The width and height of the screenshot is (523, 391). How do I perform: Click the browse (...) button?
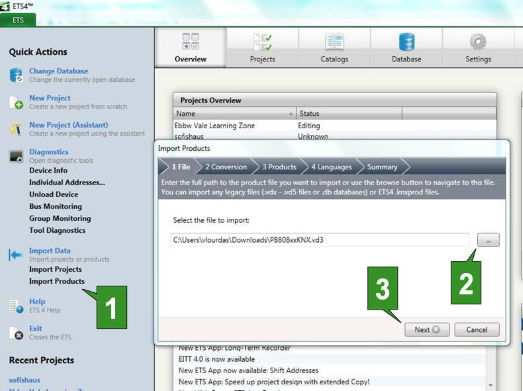[x=488, y=240]
